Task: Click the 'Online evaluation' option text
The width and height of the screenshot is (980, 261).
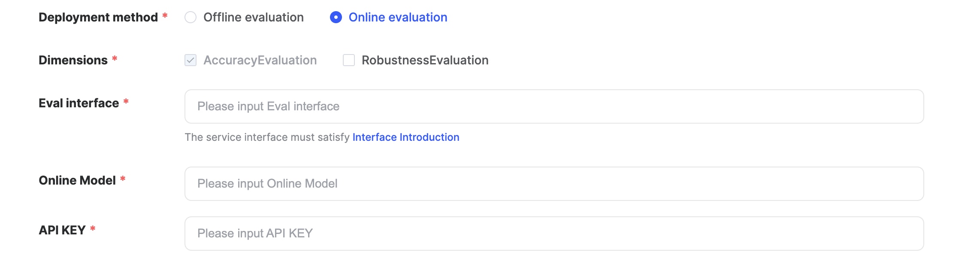Action: click(398, 17)
